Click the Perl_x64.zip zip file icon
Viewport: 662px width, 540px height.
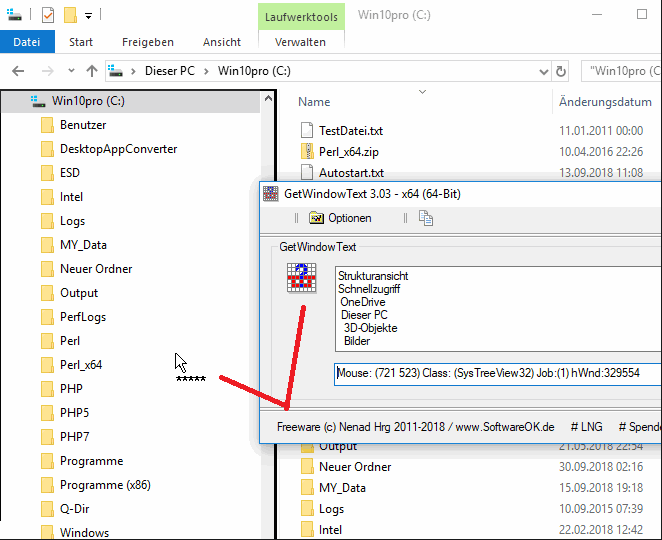tap(307, 151)
